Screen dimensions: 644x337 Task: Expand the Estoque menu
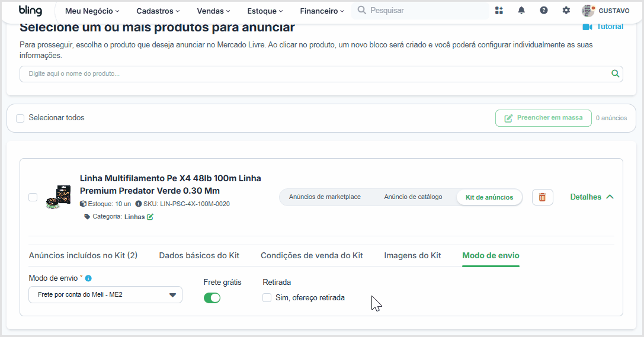pyautogui.click(x=265, y=11)
